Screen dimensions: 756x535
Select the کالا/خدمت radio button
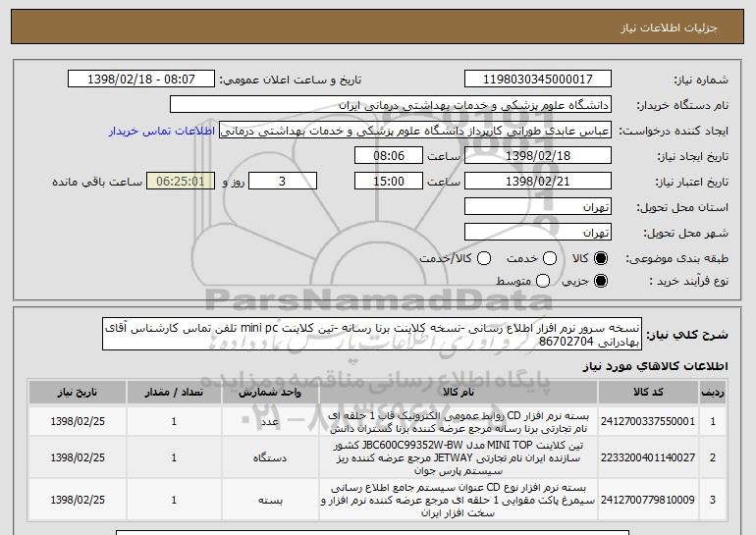[x=484, y=259]
